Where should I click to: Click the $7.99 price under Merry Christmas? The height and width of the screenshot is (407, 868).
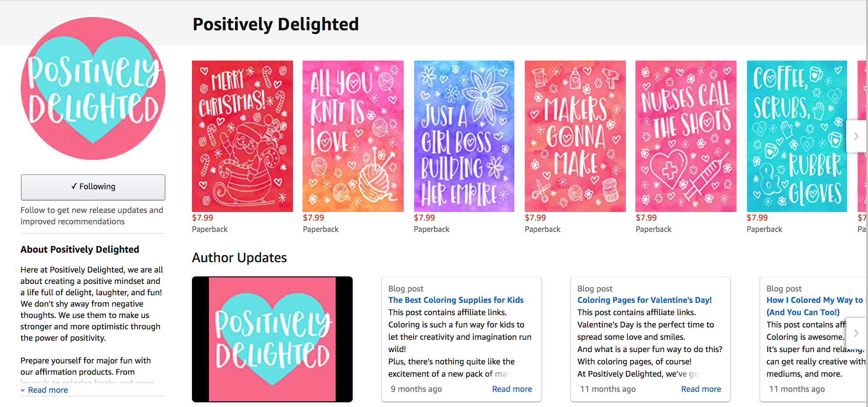pos(202,218)
